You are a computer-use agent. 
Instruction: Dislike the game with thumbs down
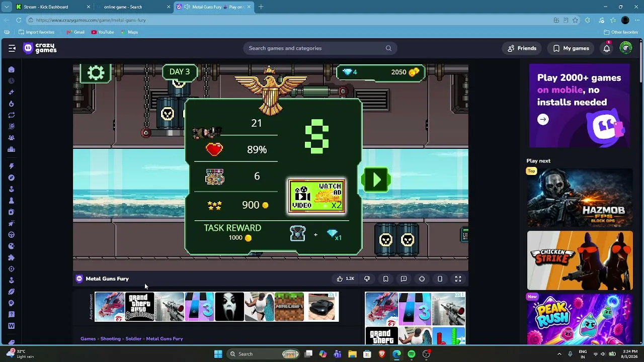pos(367,279)
